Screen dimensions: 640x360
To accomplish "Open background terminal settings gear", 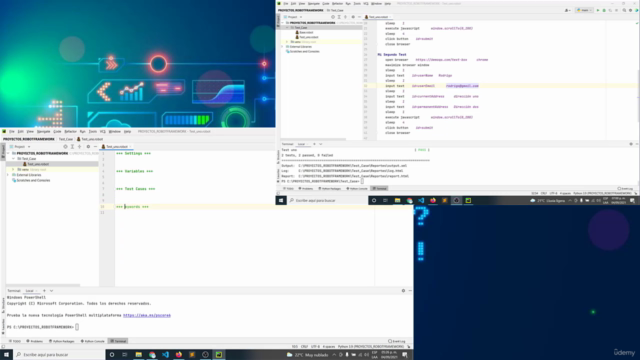I will tap(631, 144).
